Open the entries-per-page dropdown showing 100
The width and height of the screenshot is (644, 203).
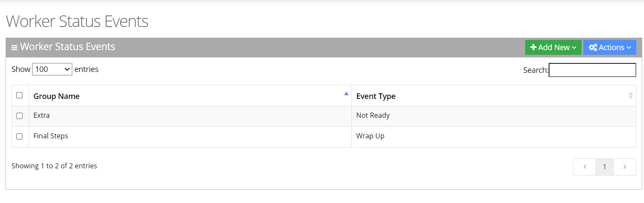[52, 69]
